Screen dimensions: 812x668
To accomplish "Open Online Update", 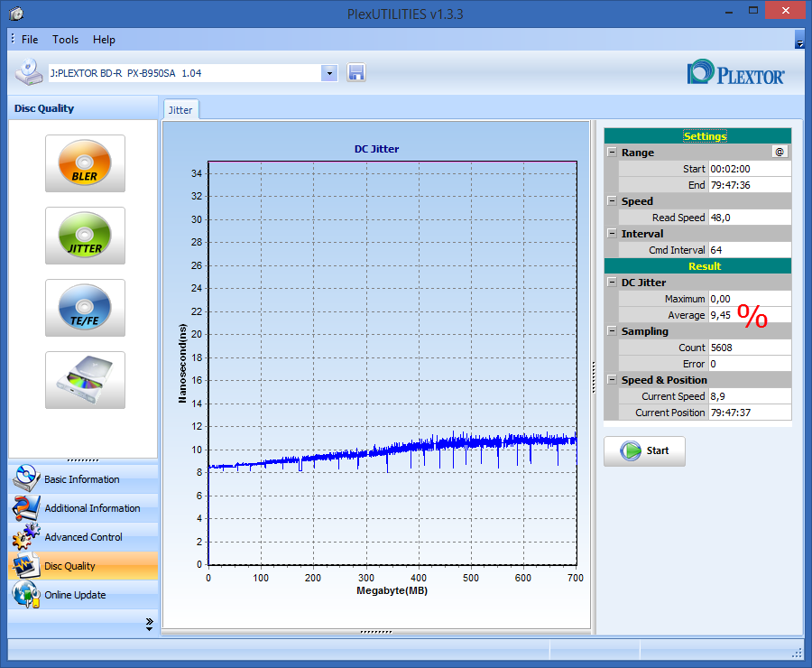I will [x=83, y=595].
